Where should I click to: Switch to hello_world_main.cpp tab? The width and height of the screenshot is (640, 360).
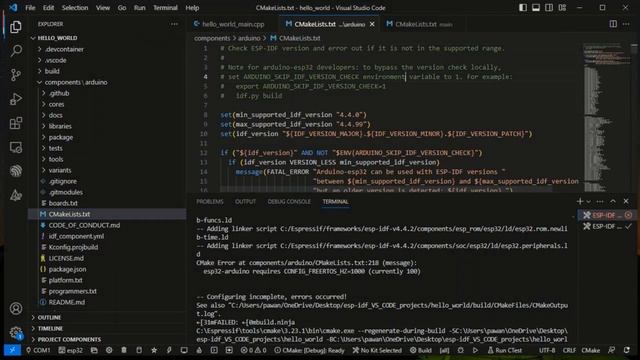229,24
